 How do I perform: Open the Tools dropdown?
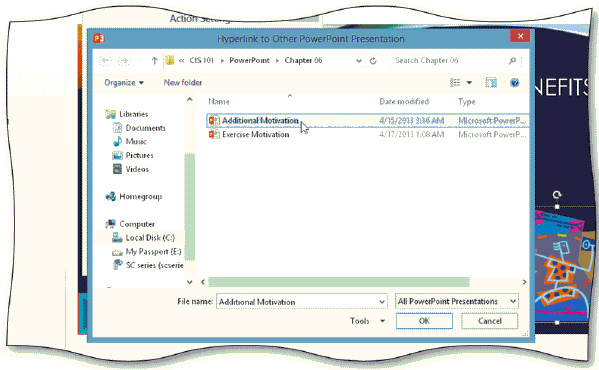click(367, 321)
